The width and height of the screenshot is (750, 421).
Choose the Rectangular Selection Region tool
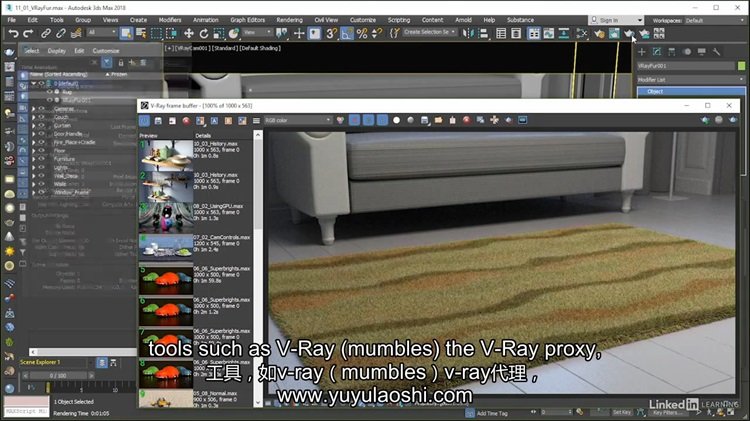click(156, 33)
